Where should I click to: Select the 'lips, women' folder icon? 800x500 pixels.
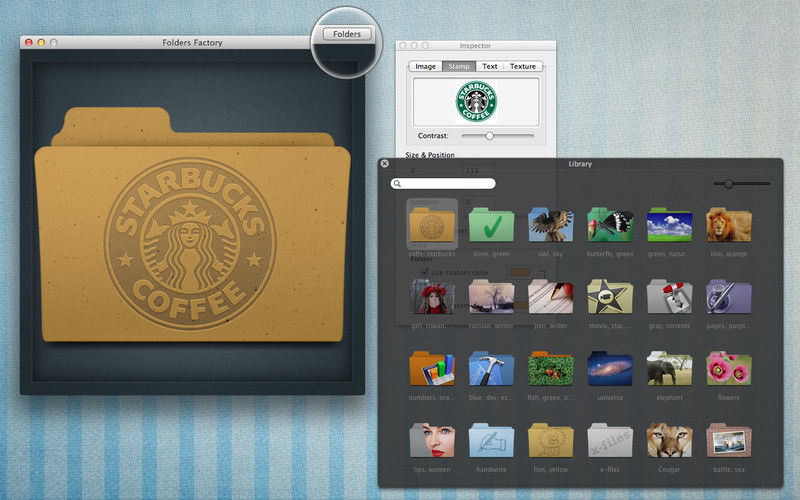tap(432, 440)
